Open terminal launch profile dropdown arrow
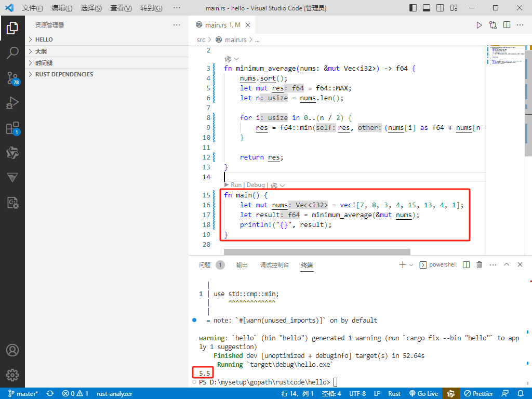The width and height of the screenshot is (532, 399). pyautogui.click(x=411, y=264)
